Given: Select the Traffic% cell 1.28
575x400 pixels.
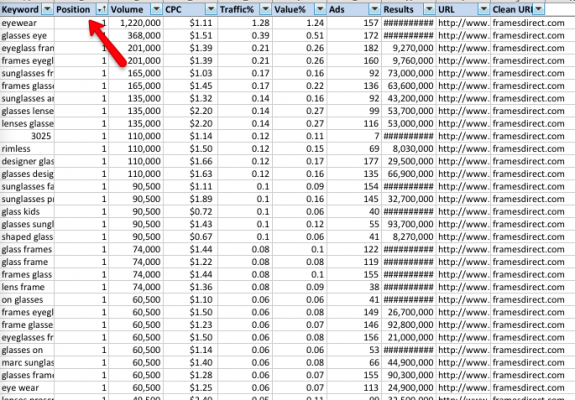Looking at the screenshot, I should [245, 23].
